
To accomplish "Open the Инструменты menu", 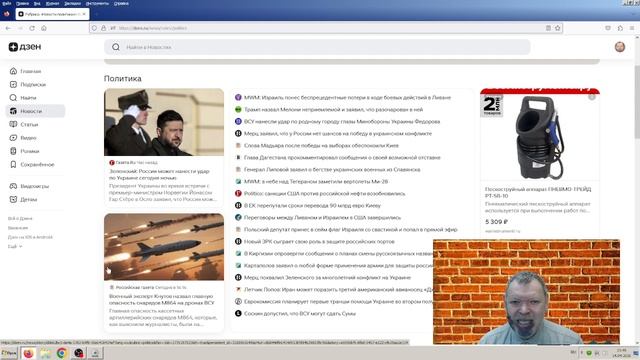I will click(x=97, y=3).
